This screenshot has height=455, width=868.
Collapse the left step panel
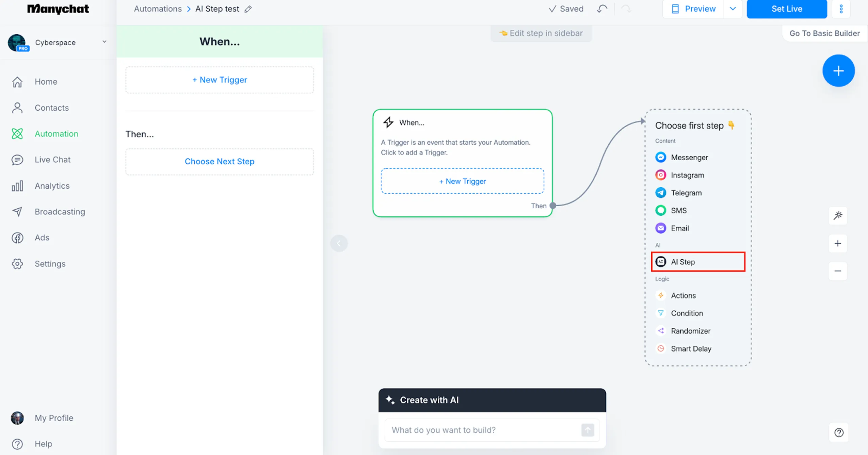coord(339,243)
